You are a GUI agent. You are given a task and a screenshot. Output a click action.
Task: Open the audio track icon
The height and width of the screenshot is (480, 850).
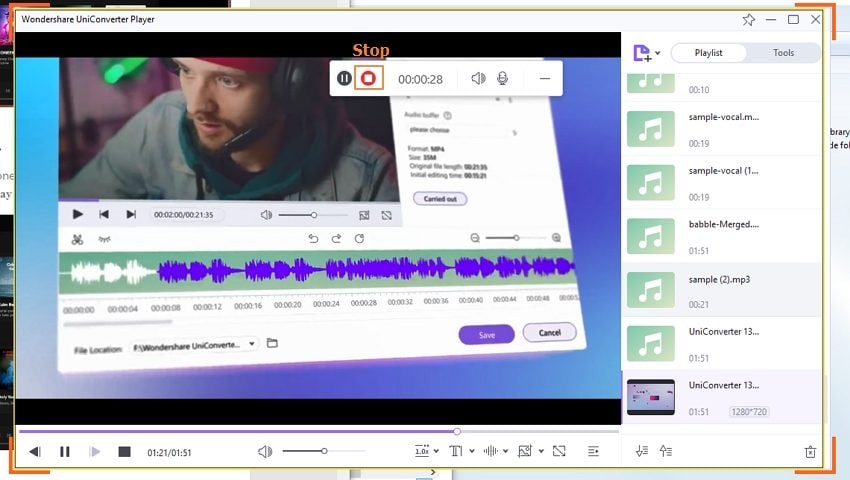(x=491, y=451)
